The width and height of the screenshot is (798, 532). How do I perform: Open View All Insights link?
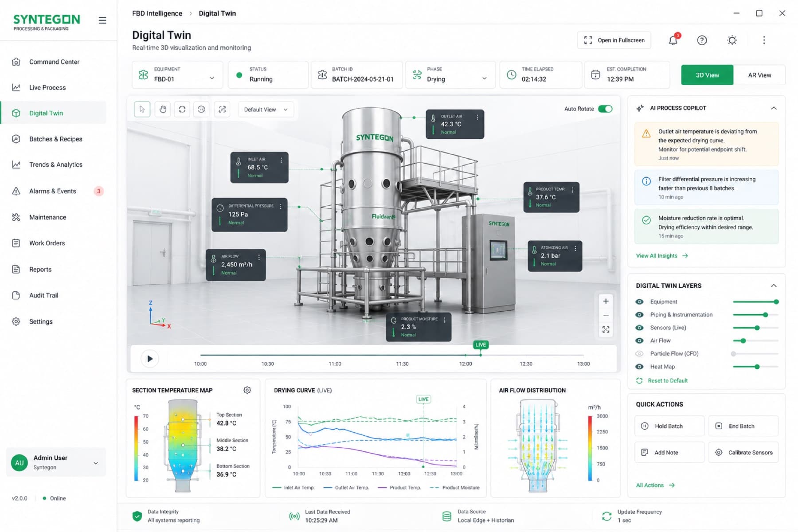(662, 256)
